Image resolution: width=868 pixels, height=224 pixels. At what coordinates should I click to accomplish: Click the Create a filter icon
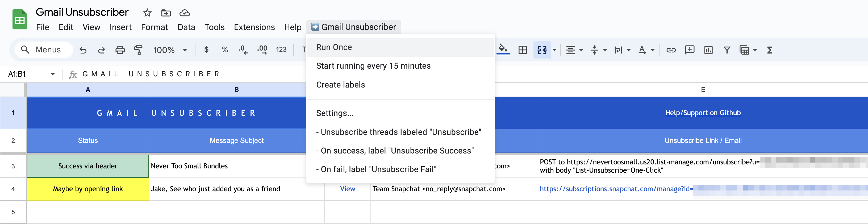click(x=727, y=50)
